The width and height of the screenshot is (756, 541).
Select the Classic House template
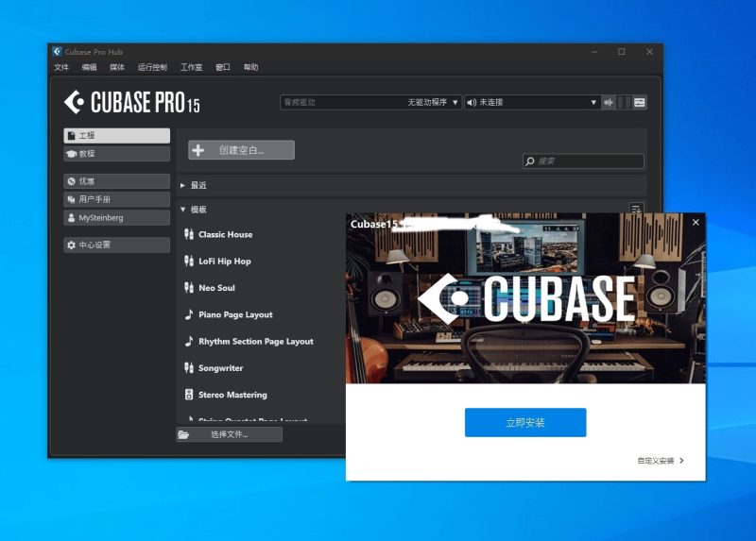[x=225, y=234]
